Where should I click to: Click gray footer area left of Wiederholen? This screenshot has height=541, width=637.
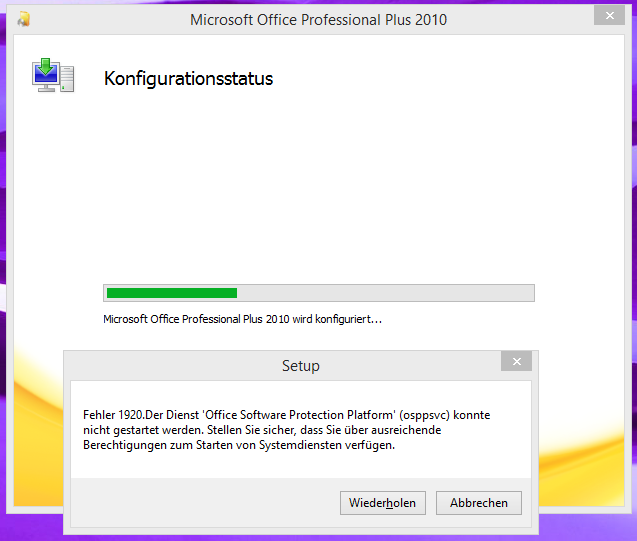tap(205, 503)
